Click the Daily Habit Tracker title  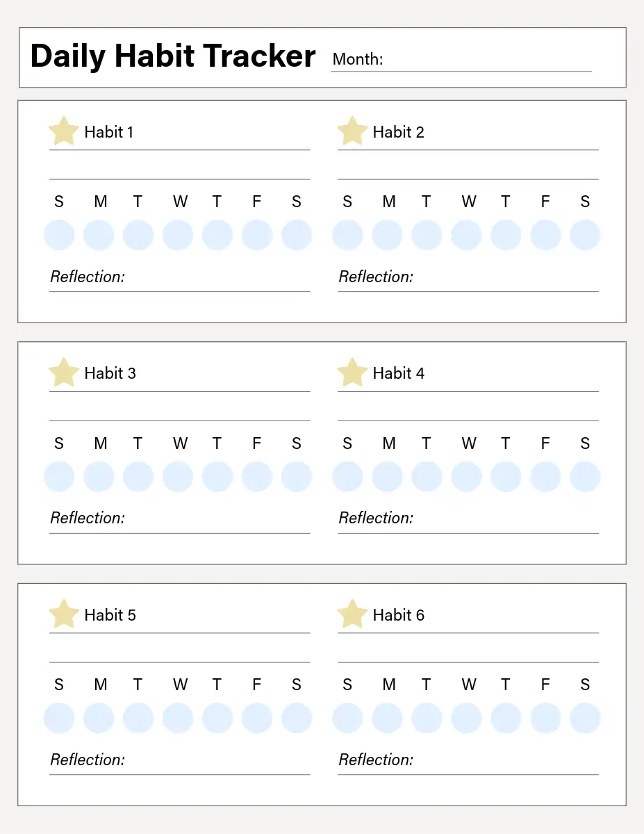pyautogui.click(x=173, y=56)
